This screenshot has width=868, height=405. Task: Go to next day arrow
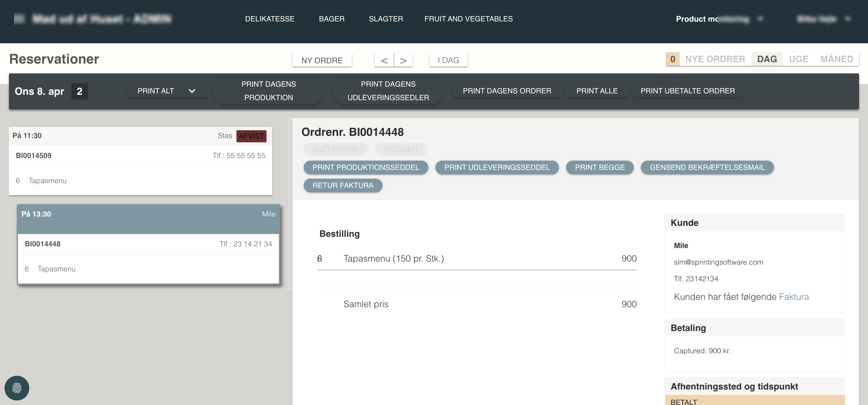(x=403, y=60)
